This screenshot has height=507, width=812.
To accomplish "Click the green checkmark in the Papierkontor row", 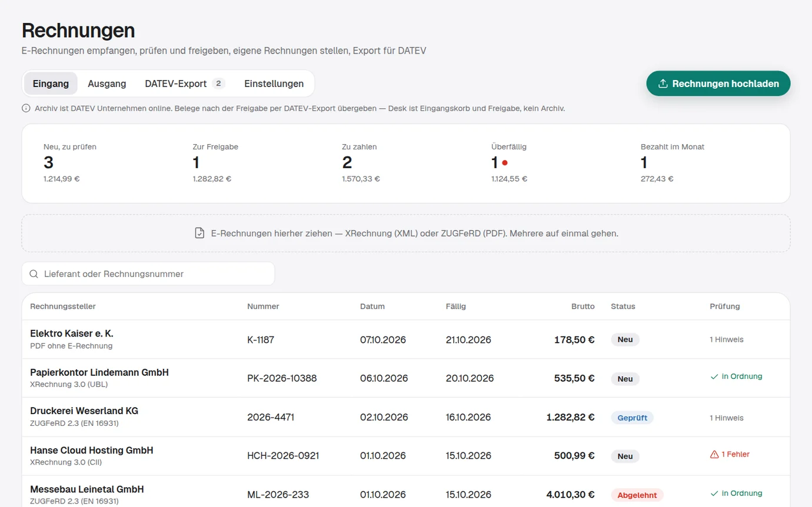I will point(714,376).
